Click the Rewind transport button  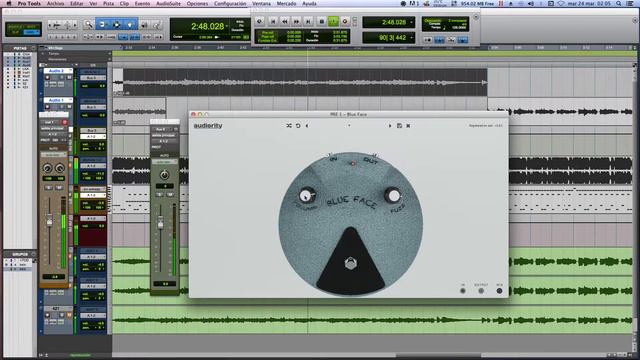[284, 22]
